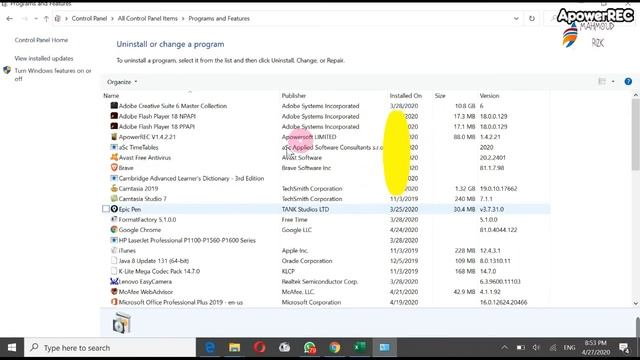
Task: Sort the list by Size column
Action: [440, 96]
